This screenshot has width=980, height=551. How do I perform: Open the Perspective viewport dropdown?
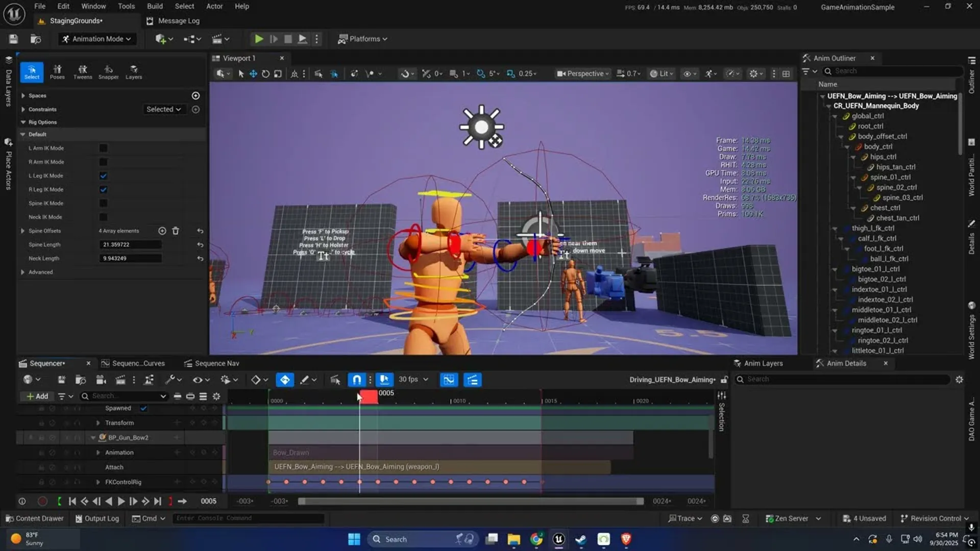coord(582,73)
